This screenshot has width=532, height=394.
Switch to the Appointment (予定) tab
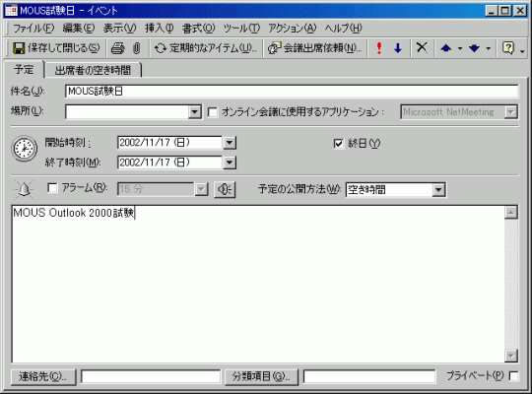[x=24, y=70]
